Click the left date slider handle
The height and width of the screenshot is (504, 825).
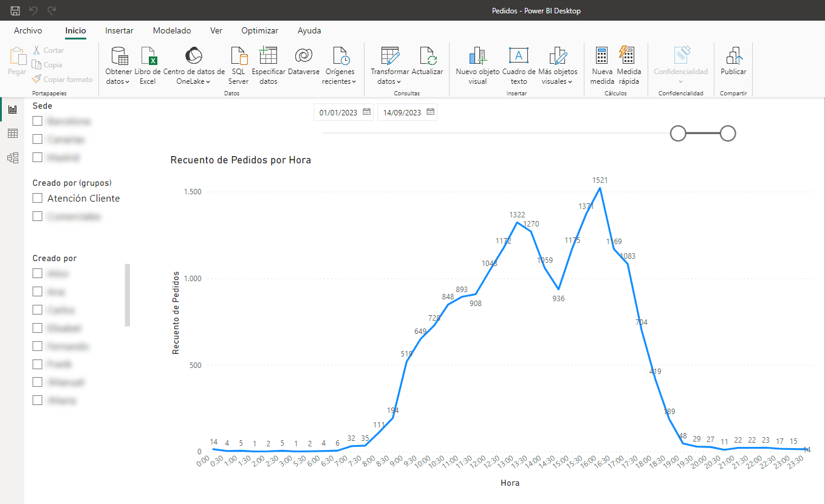678,133
